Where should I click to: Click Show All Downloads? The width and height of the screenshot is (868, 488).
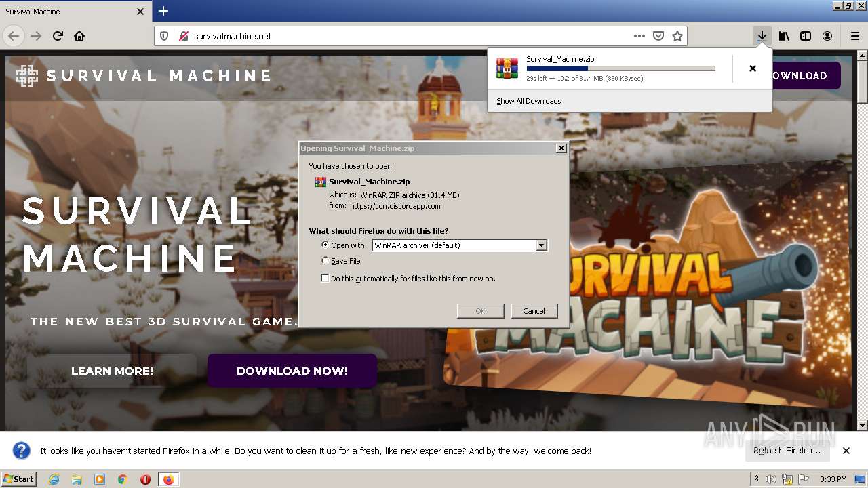(529, 101)
